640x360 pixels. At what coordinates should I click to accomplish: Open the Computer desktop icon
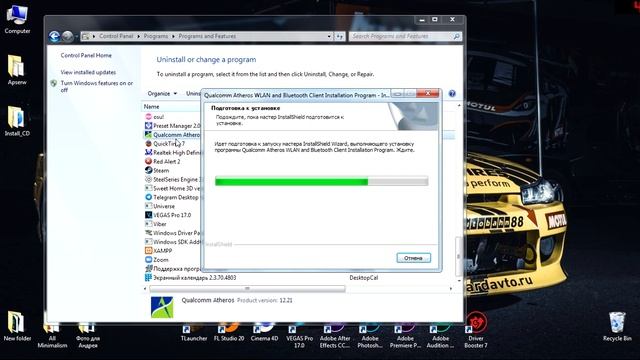pyautogui.click(x=17, y=18)
